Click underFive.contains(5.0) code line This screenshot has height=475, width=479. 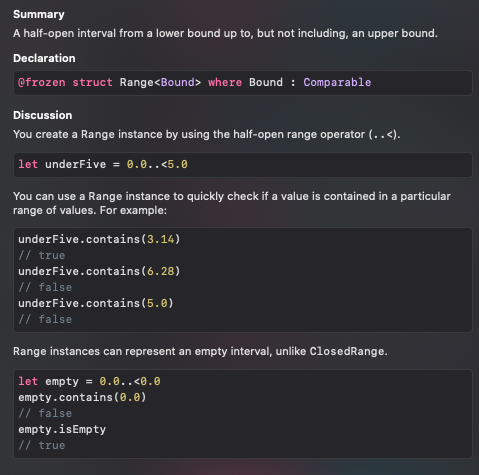tap(96, 303)
